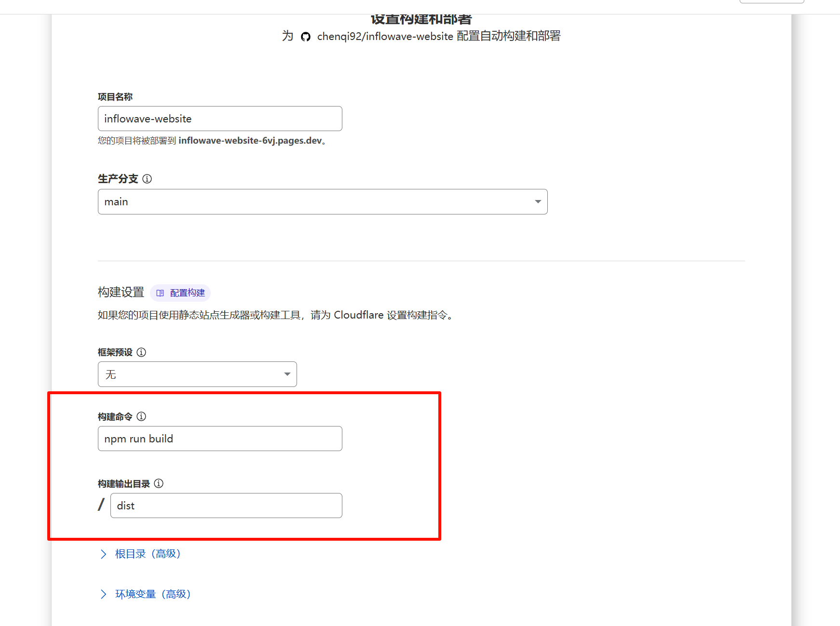Click into the 构建命令 field with npm run build

(220, 439)
